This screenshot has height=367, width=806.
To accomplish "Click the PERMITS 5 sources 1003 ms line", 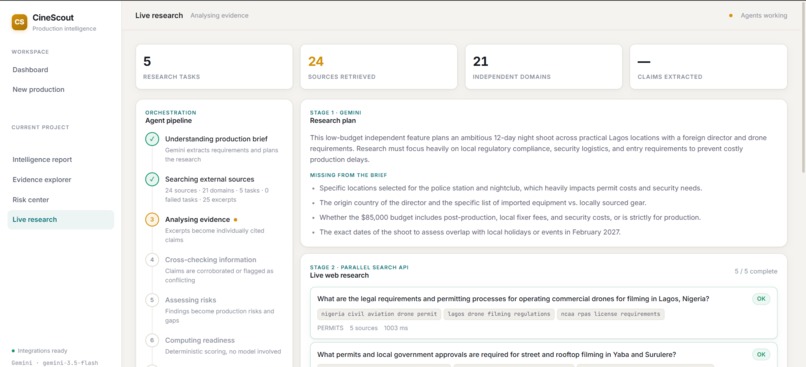I will (x=362, y=328).
